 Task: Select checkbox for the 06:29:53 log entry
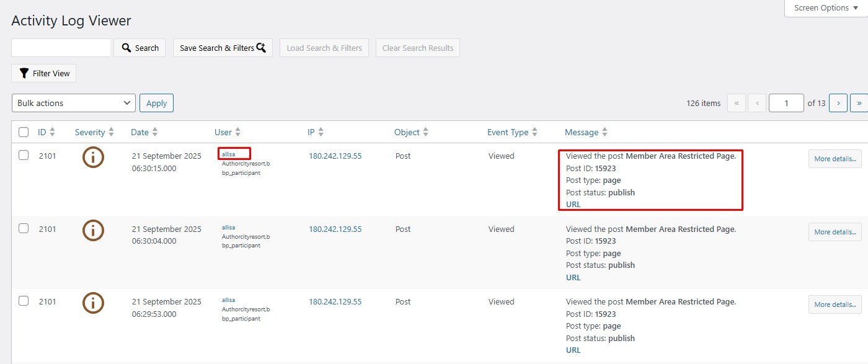tap(24, 301)
